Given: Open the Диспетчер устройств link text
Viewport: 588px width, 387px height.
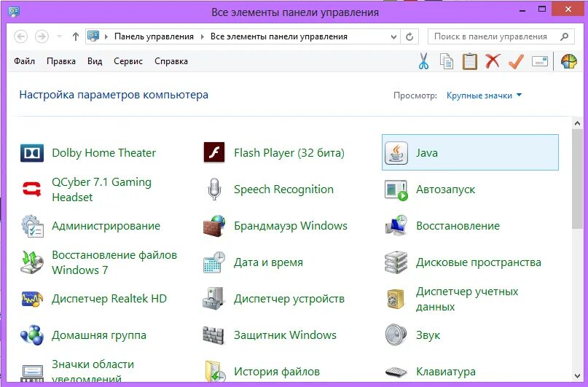Looking at the screenshot, I should [x=289, y=299].
